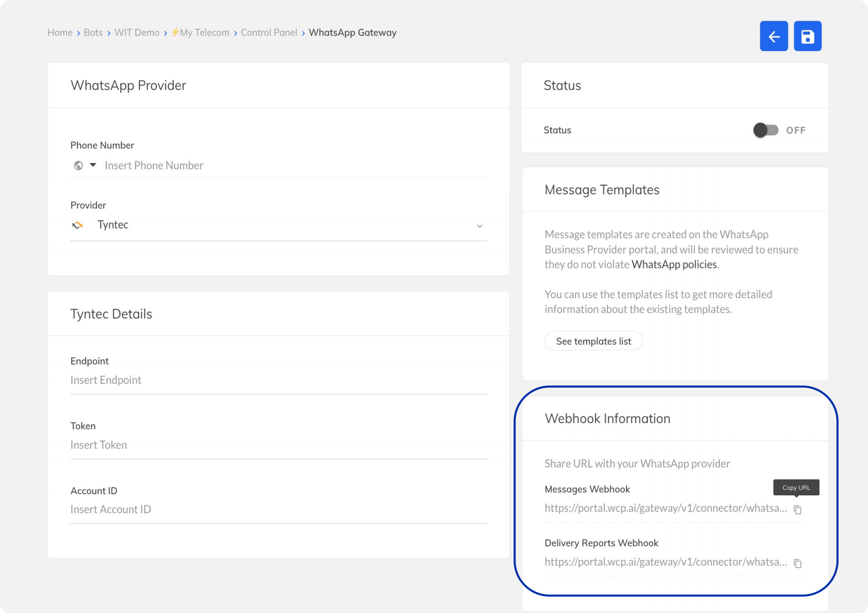Open Bots breadcrumb link
This screenshot has width=868, height=613.
tap(93, 33)
